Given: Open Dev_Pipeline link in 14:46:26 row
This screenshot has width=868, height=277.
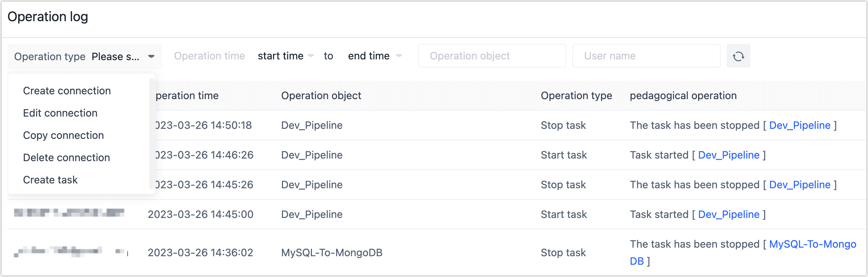Looking at the screenshot, I should click(x=729, y=155).
